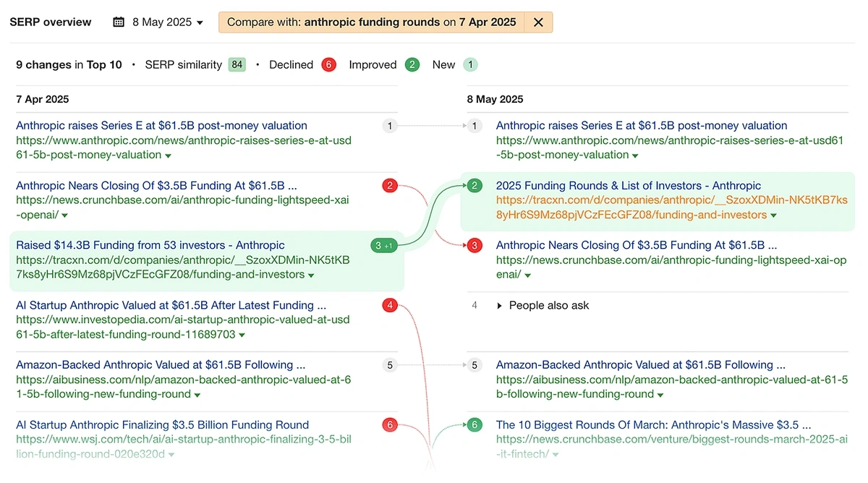Expand crunchbase biggest-rounds URL dropdown arrow
The image size is (868, 483).
556,455
